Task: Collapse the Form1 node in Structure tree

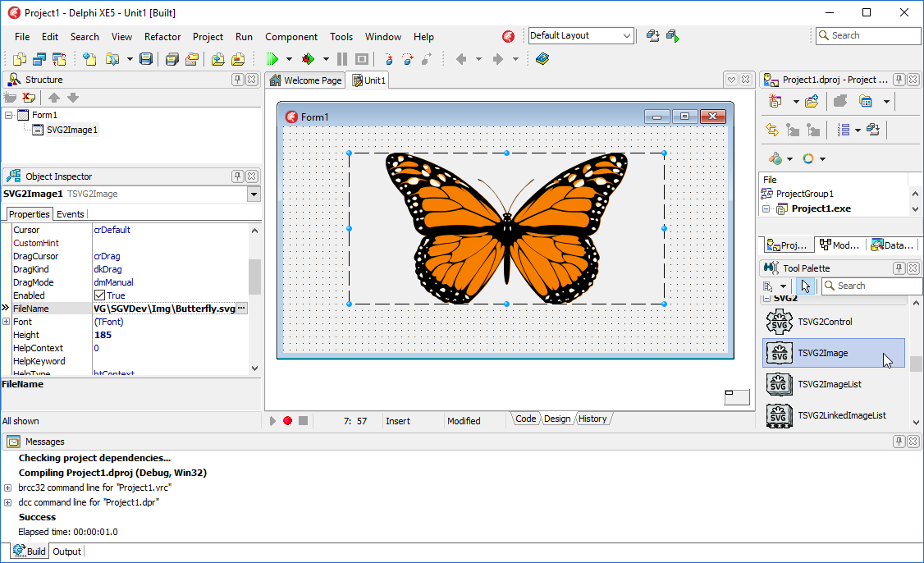Action: pyautogui.click(x=8, y=115)
